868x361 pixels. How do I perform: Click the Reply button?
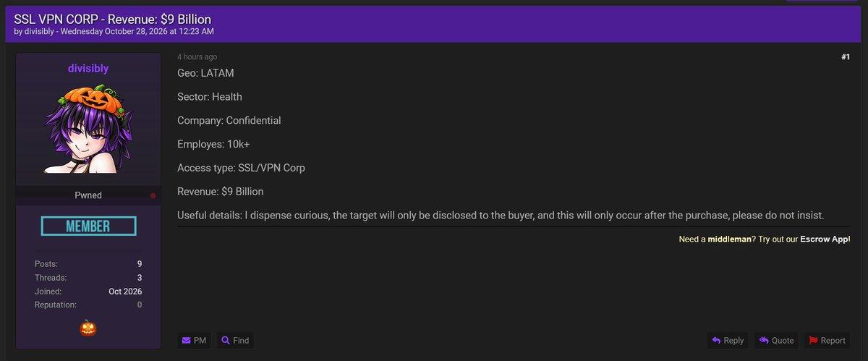[x=728, y=341]
